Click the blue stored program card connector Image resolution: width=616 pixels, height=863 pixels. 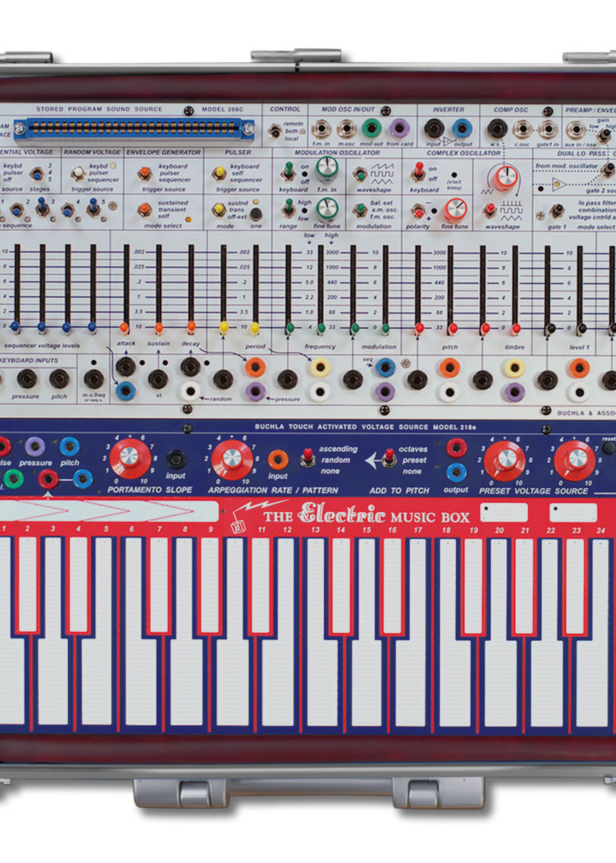tap(134, 129)
